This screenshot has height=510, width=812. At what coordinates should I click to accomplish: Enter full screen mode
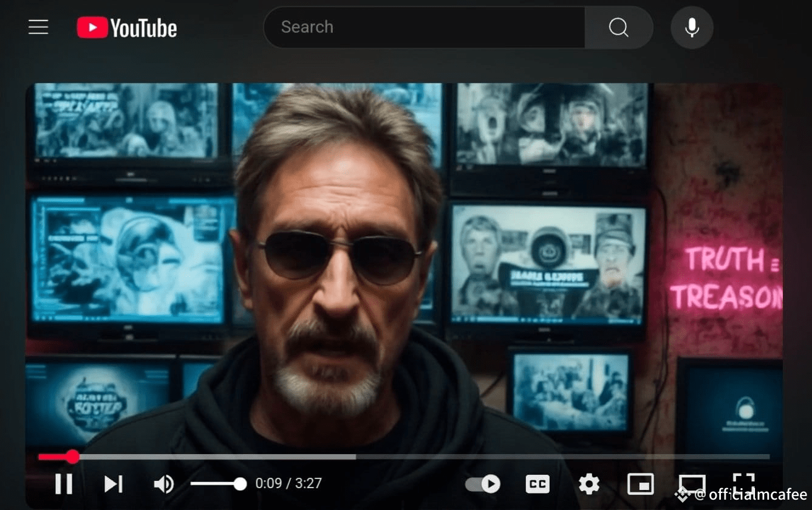[743, 484]
